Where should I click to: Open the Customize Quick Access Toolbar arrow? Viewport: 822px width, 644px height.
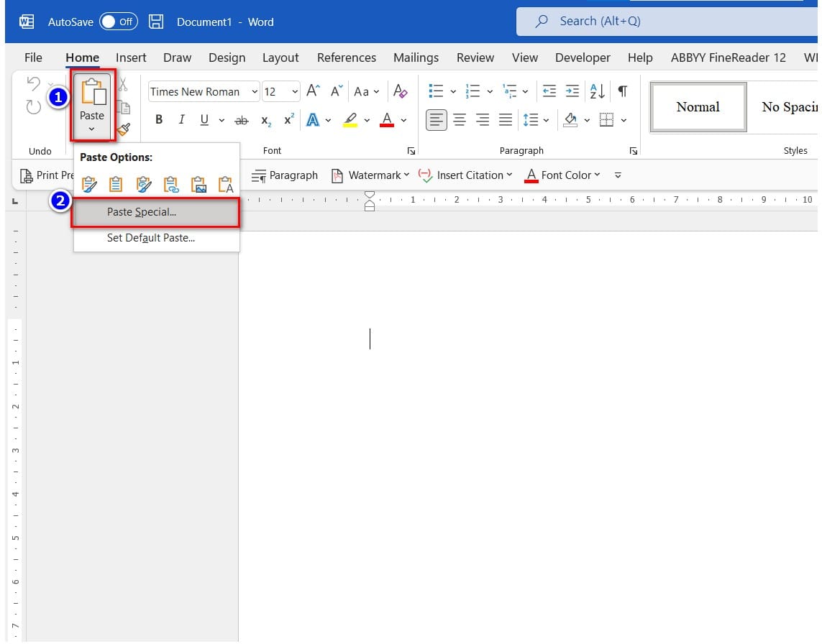618,175
